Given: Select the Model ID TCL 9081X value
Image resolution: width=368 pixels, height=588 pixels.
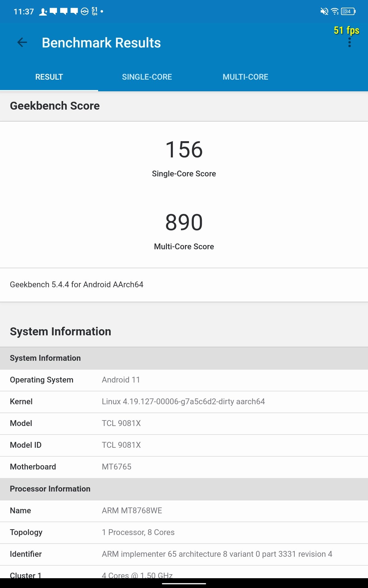Looking at the screenshot, I should tap(121, 445).
